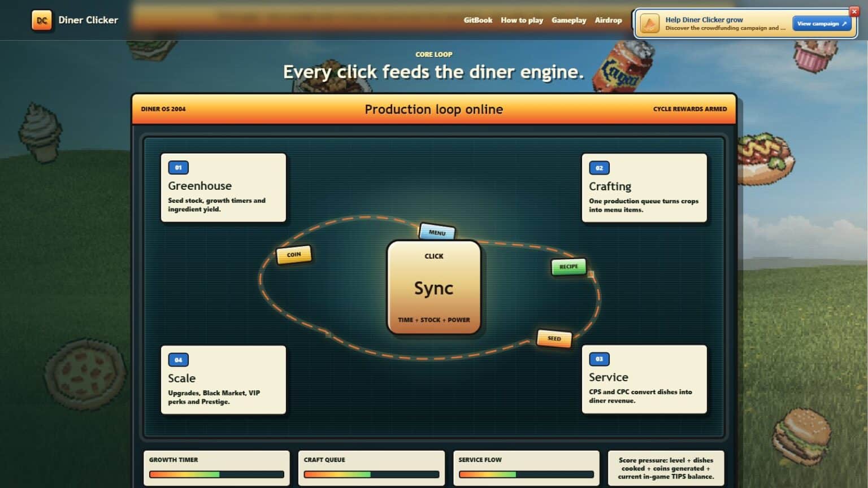Screen dimensions: 868x488
Task: Select the SEED chip on the loop
Action: point(554,338)
